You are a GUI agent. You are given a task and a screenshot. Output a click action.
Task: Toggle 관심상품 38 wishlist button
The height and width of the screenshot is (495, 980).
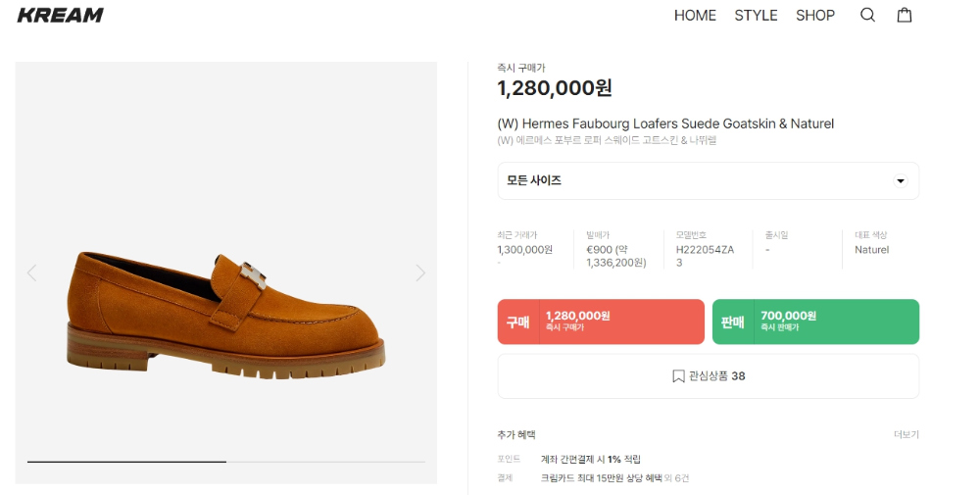point(709,376)
